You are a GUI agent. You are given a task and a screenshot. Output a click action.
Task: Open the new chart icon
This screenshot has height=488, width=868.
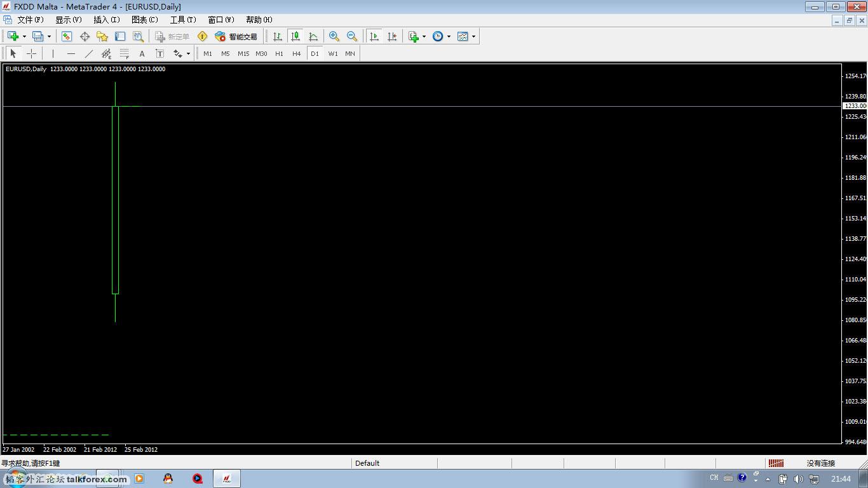coord(13,36)
